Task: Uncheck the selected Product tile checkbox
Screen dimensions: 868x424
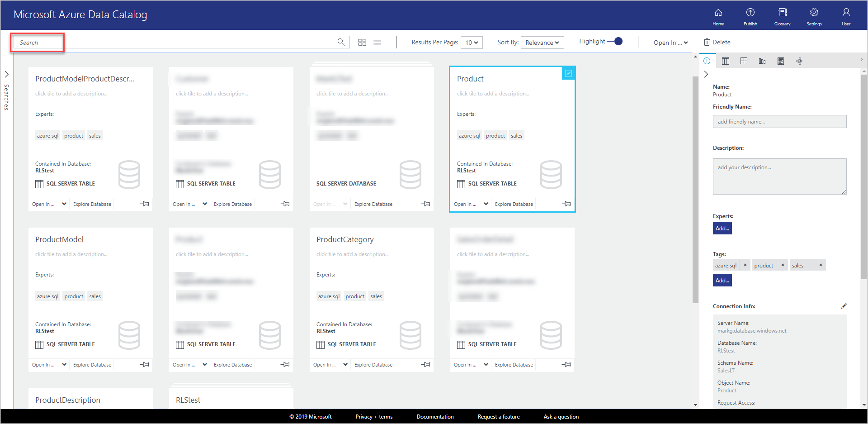Action: tap(568, 73)
